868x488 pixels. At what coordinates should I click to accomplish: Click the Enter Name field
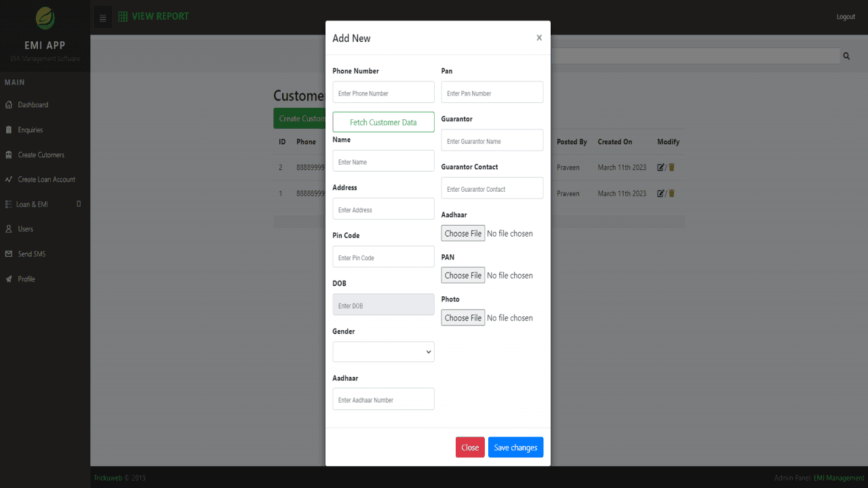pyautogui.click(x=383, y=161)
